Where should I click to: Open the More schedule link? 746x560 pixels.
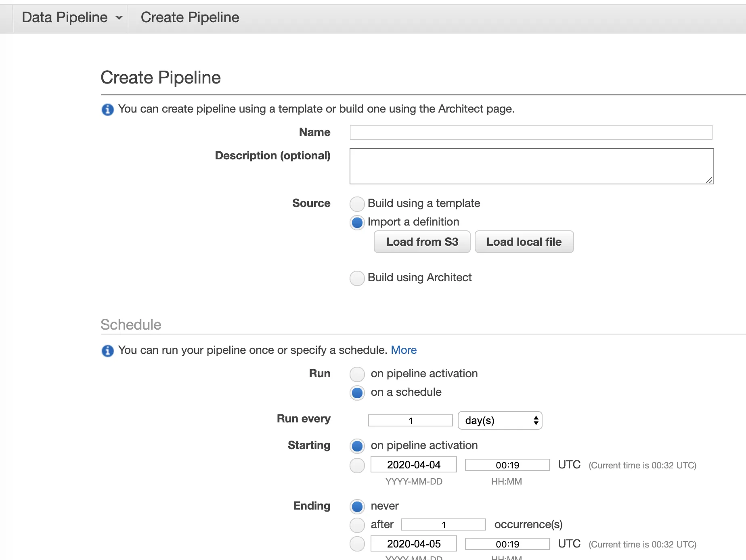(403, 350)
